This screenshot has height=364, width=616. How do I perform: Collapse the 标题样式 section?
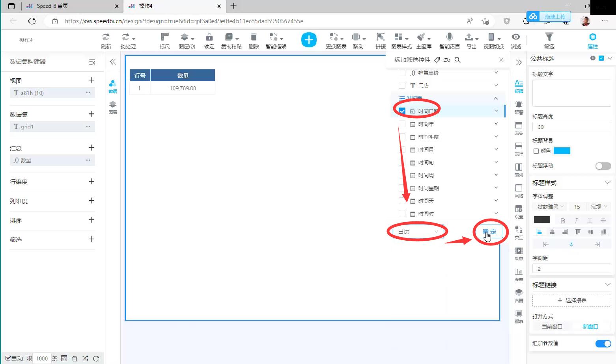click(x=608, y=182)
